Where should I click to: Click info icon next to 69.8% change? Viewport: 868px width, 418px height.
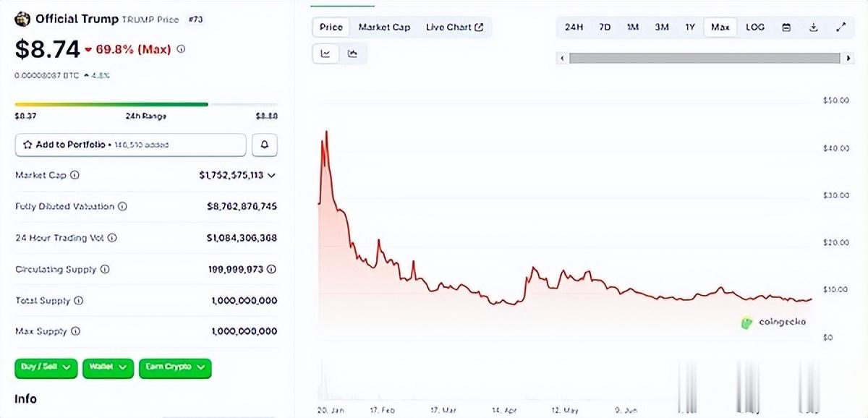[181, 49]
